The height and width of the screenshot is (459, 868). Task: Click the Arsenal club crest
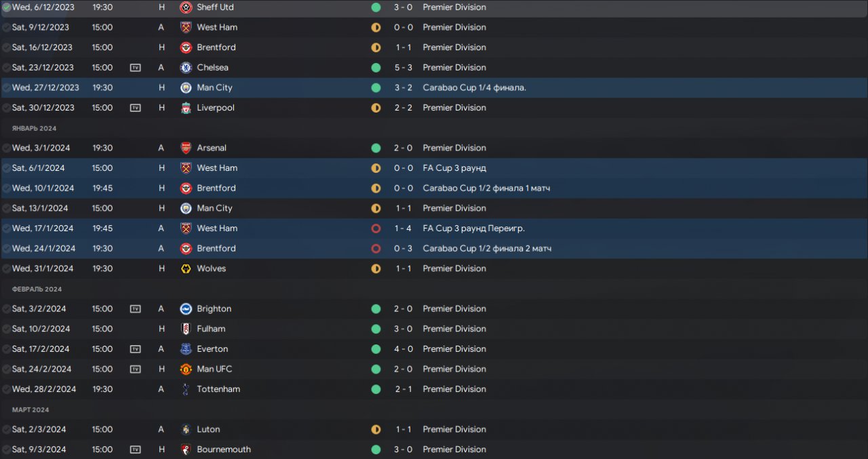coord(186,148)
